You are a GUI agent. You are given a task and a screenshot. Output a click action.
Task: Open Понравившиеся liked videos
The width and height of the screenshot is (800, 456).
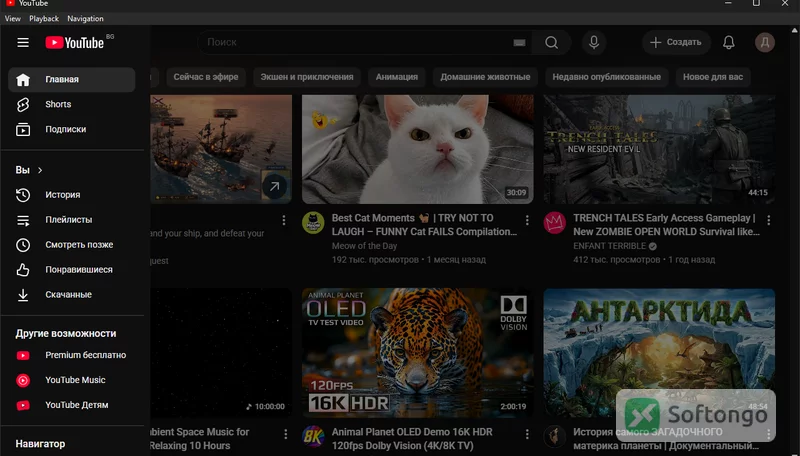71,270
